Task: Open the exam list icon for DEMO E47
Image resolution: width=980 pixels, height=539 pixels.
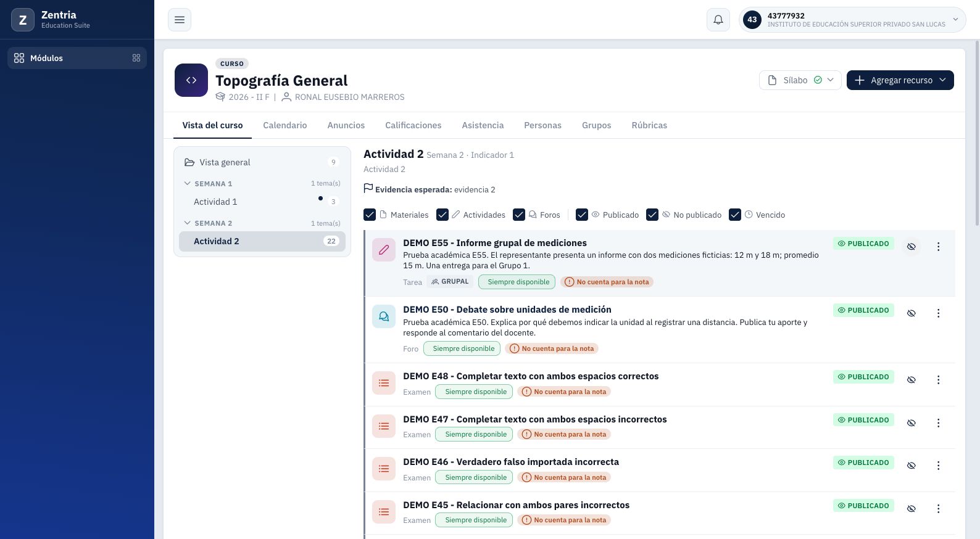Action: click(384, 426)
